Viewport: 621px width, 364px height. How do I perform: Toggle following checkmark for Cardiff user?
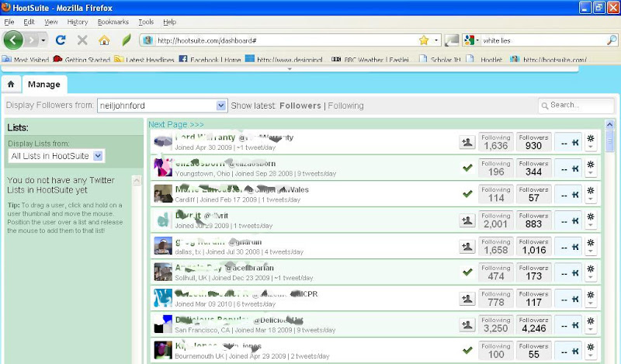468,194
